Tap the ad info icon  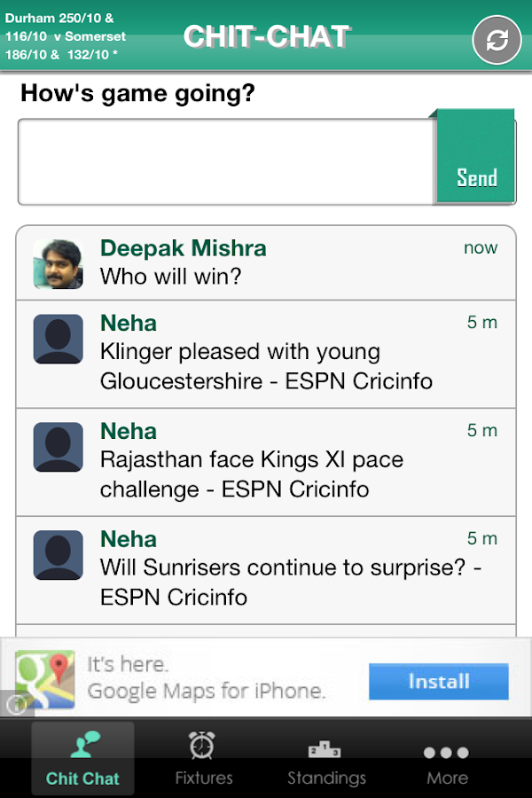coord(15,705)
